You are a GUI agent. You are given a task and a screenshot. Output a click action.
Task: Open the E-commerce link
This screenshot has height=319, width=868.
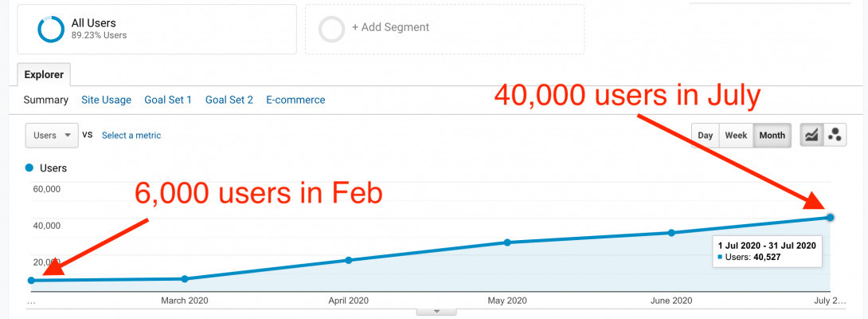[x=295, y=100]
